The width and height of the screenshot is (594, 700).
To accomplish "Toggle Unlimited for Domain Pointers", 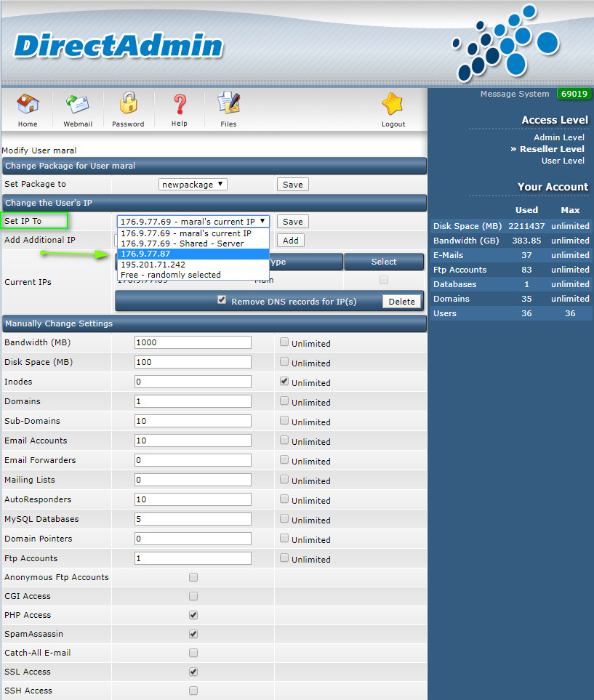I will click(x=284, y=539).
